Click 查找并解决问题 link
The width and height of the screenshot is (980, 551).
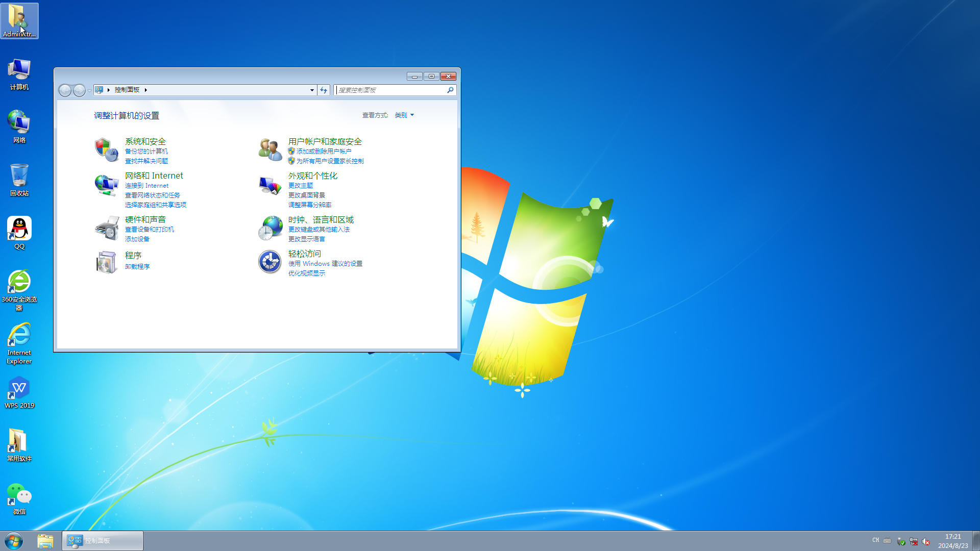pos(146,161)
